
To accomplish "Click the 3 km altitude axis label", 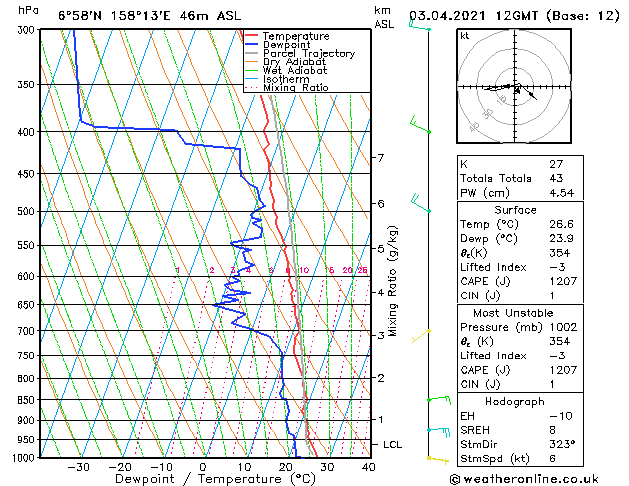I will [x=380, y=335].
